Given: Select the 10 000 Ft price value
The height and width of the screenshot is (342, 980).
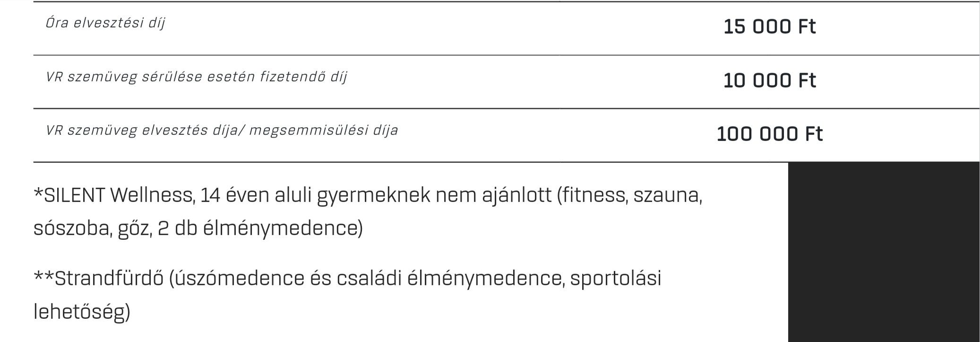Looking at the screenshot, I should tap(769, 80).
